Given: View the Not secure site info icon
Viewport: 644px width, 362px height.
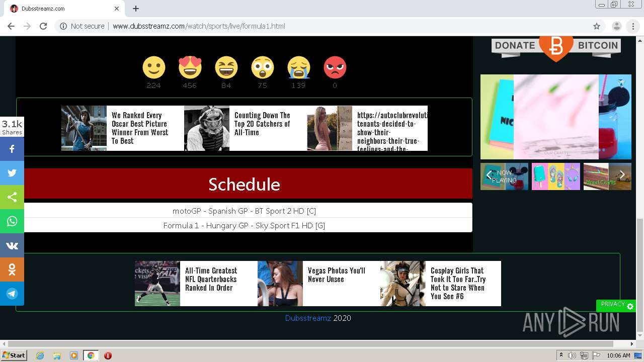Looking at the screenshot, I should [x=63, y=26].
